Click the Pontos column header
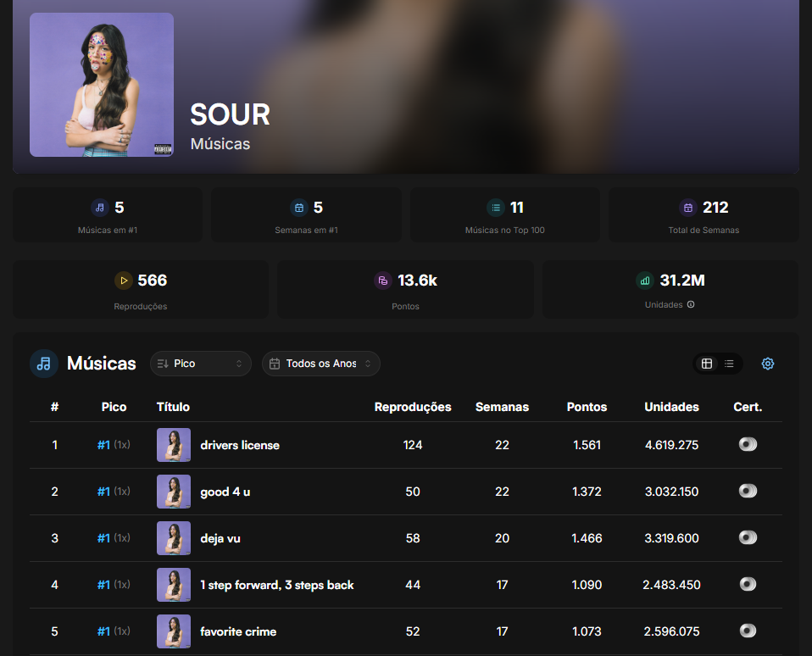 tap(587, 407)
